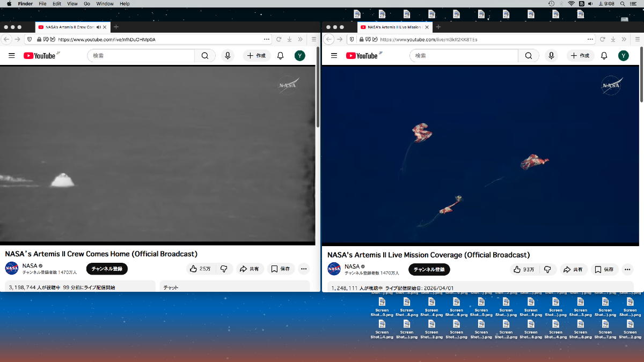Open NASA channel avatar in left window
This screenshot has width=644, height=362.
point(12,269)
